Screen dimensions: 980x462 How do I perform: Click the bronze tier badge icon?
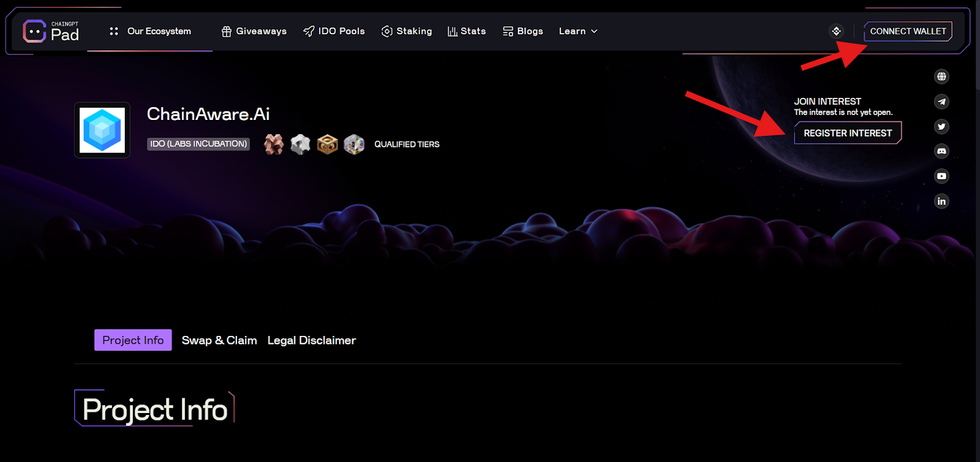point(274,144)
